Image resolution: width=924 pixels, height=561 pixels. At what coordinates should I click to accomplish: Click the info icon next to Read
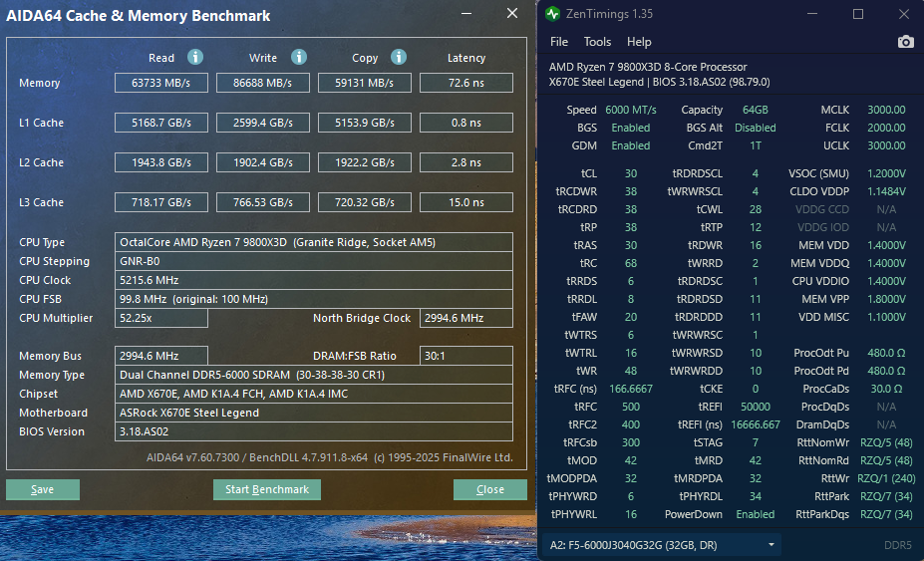(x=195, y=57)
